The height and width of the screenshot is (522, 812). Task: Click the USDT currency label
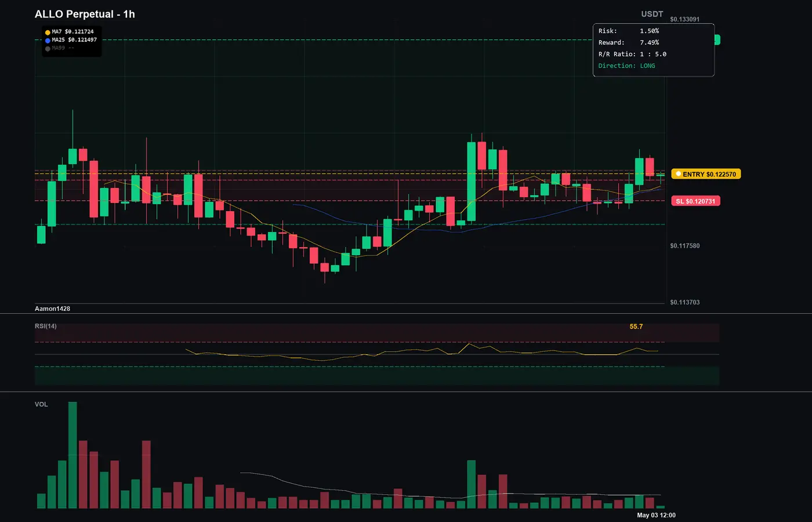tap(652, 14)
